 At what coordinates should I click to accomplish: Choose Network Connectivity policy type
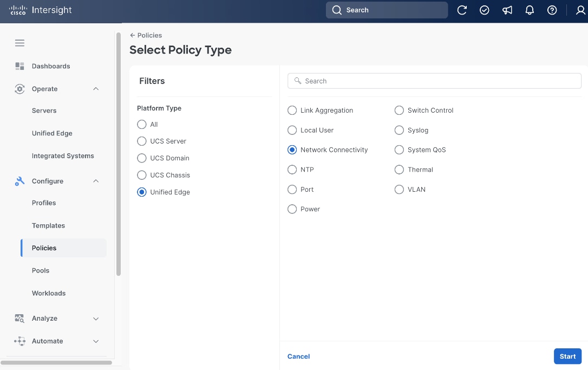[292, 150]
